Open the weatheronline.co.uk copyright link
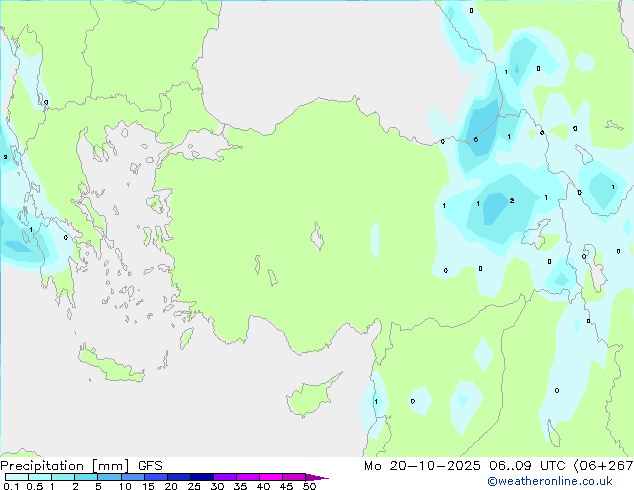Viewport: 634px width, 490px height. coord(550,481)
